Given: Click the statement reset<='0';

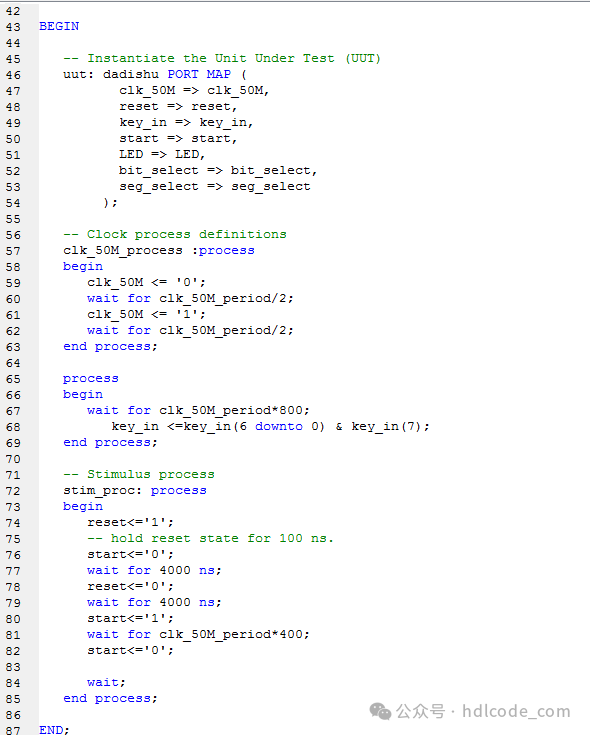Looking at the screenshot, I should coord(130,586).
